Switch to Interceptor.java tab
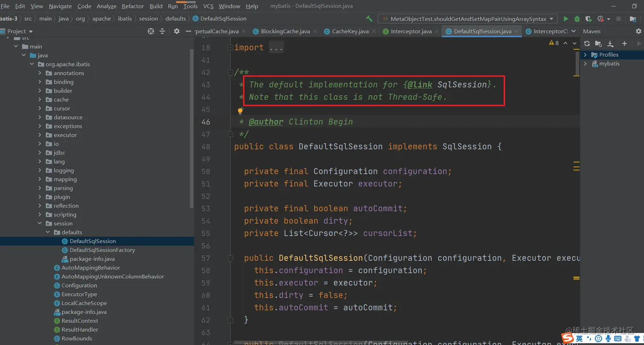 point(411,31)
